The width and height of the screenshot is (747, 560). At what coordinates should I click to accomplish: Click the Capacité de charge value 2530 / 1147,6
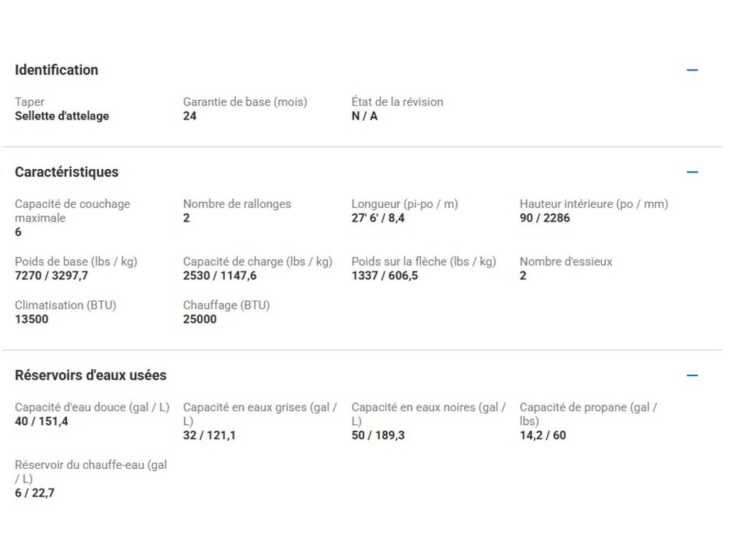click(220, 276)
